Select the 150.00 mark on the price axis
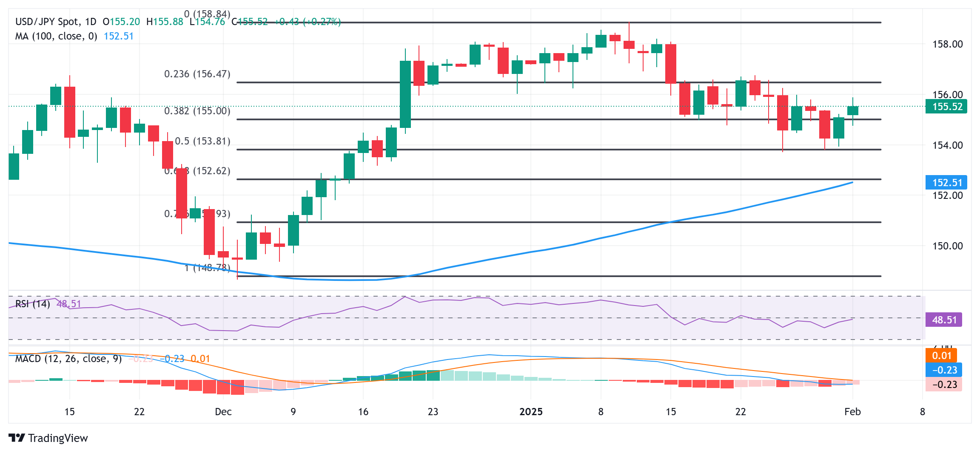Image resolution: width=980 pixels, height=453 pixels. pyautogui.click(x=947, y=246)
